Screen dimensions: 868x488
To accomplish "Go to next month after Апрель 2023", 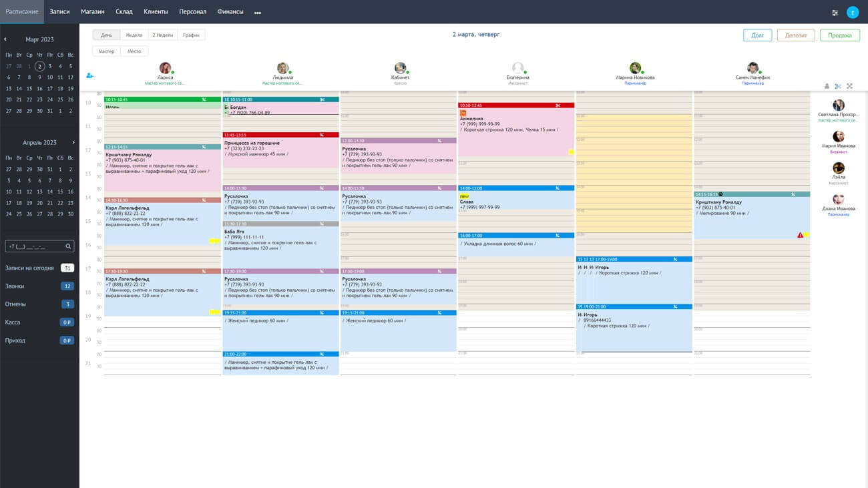I will (x=73, y=142).
